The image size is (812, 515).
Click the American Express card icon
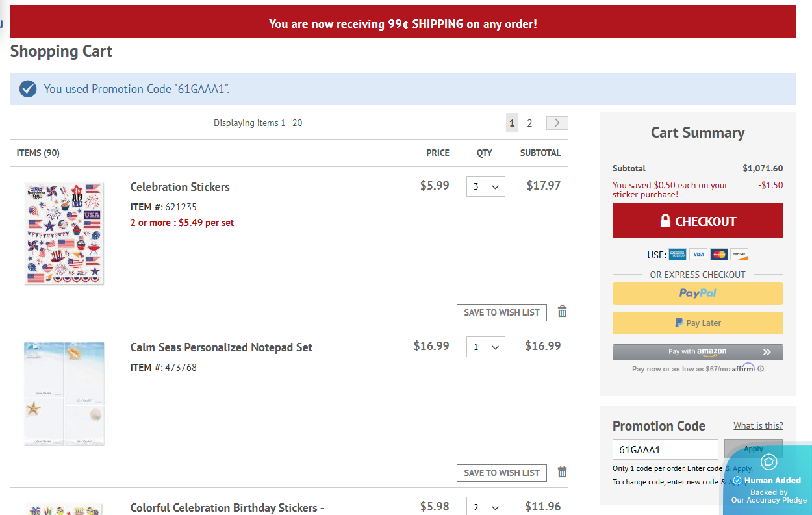(678, 255)
